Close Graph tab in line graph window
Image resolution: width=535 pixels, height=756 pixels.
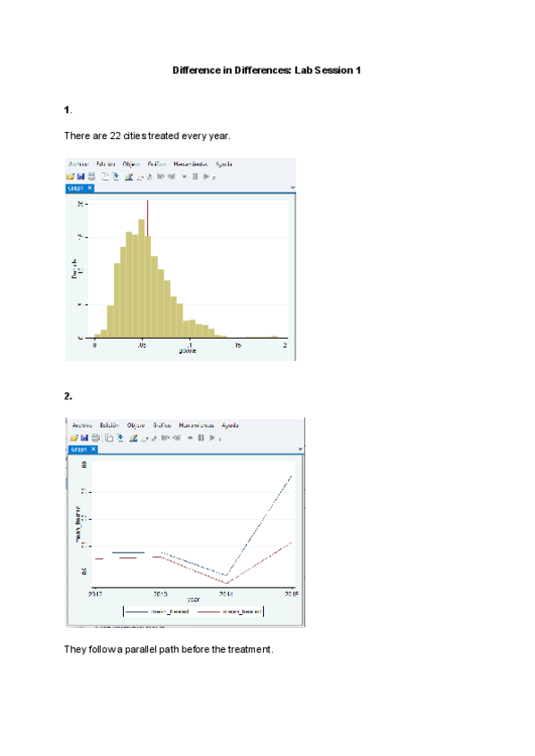pyautogui.click(x=93, y=449)
